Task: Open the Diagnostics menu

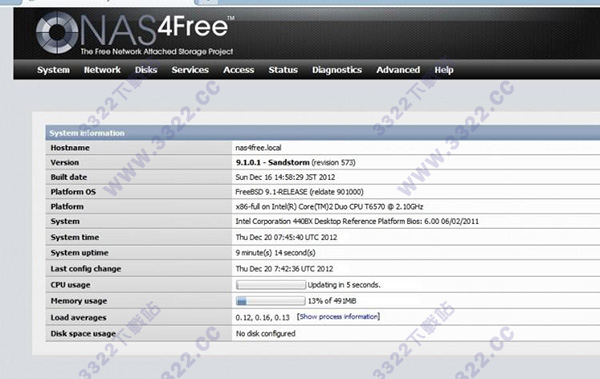Action: tap(337, 70)
